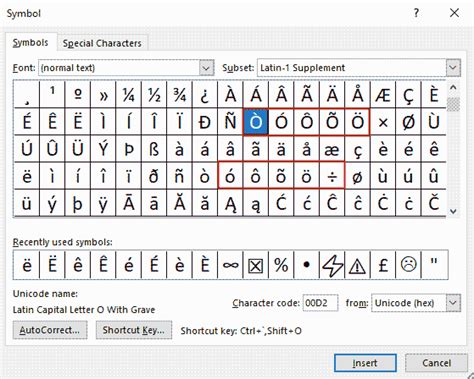474x379 pixels.
Task: Pick the Č with caron symbol
Action: [434, 203]
